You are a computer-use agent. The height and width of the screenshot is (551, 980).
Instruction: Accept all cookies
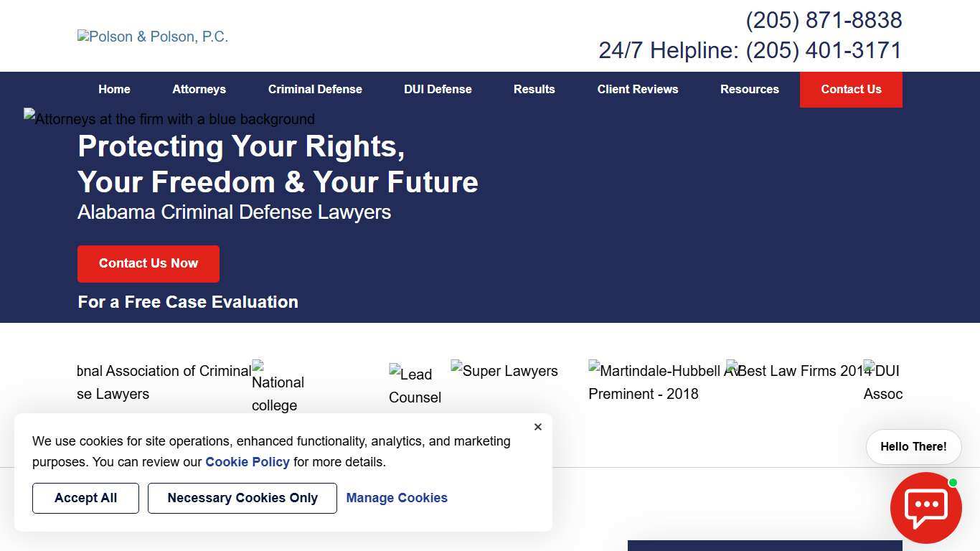(x=85, y=498)
